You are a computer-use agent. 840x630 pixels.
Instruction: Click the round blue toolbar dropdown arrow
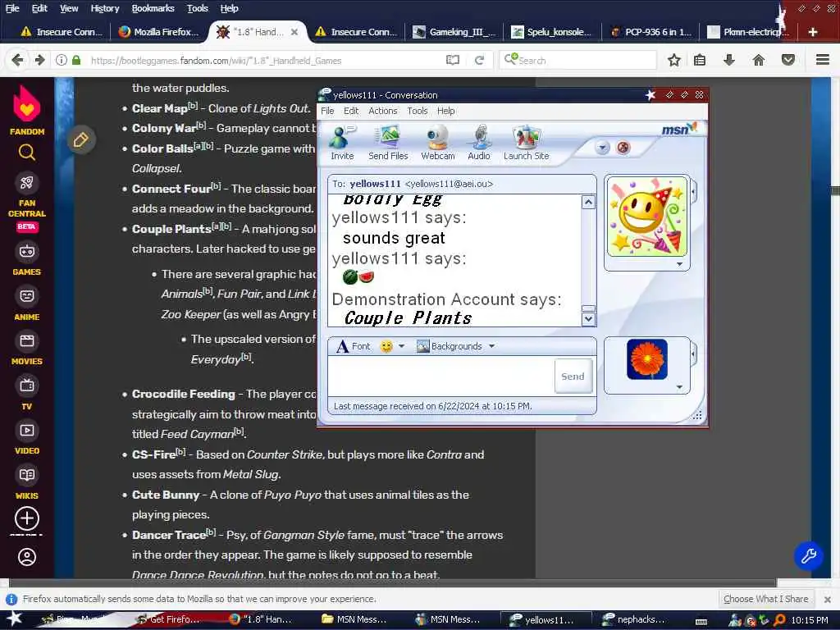[x=602, y=148]
